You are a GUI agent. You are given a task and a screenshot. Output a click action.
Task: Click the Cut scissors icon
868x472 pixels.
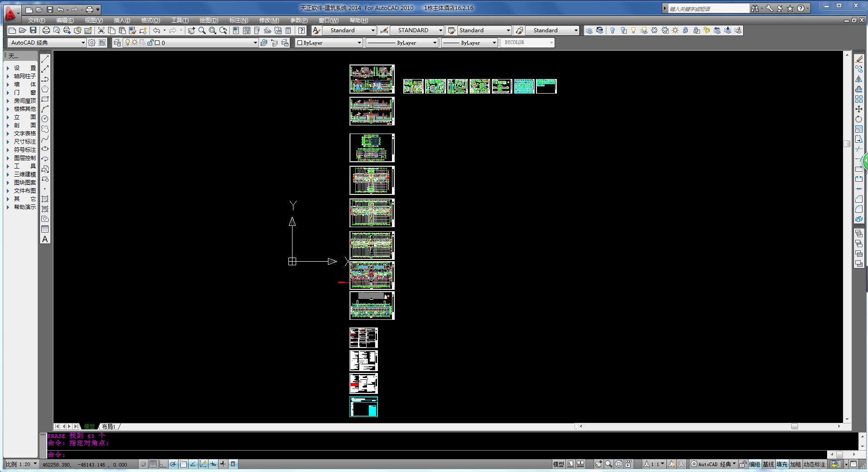[x=101, y=30]
